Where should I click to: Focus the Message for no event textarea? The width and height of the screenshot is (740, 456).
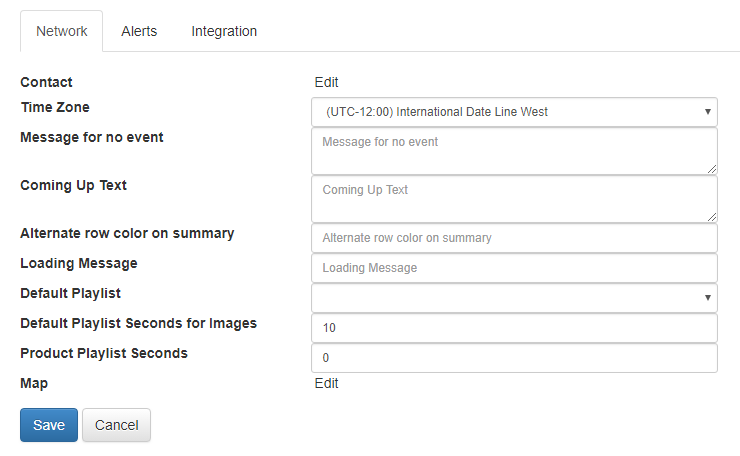coord(514,151)
